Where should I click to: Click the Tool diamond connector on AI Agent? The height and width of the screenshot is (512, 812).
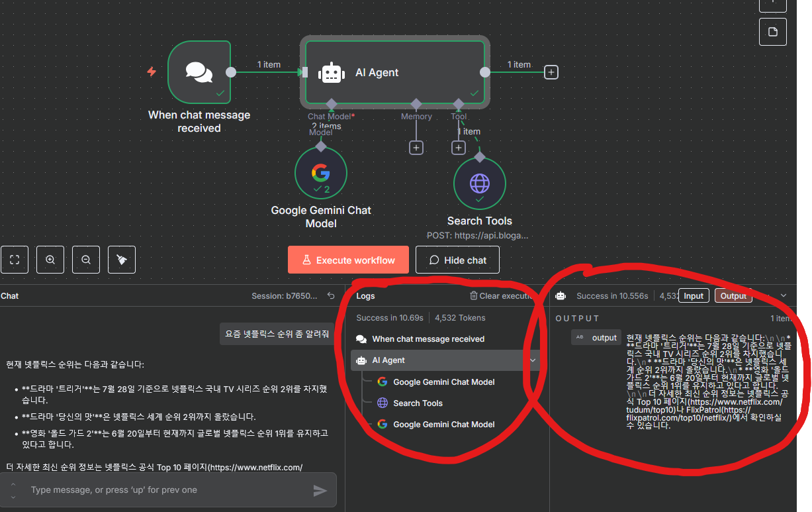pos(458,104)
